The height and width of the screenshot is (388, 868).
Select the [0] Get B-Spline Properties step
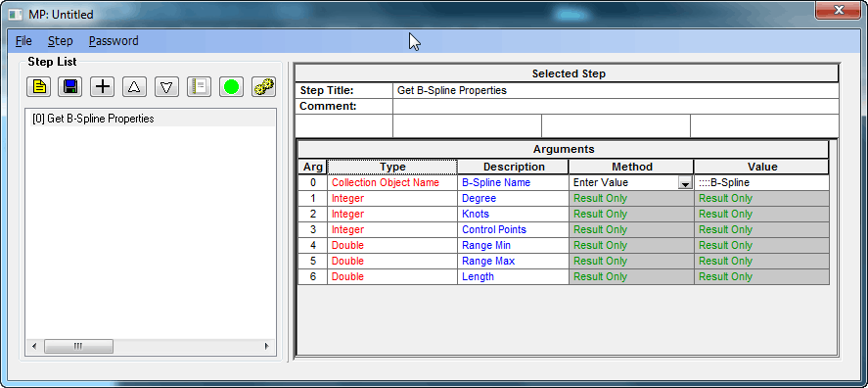151,119
